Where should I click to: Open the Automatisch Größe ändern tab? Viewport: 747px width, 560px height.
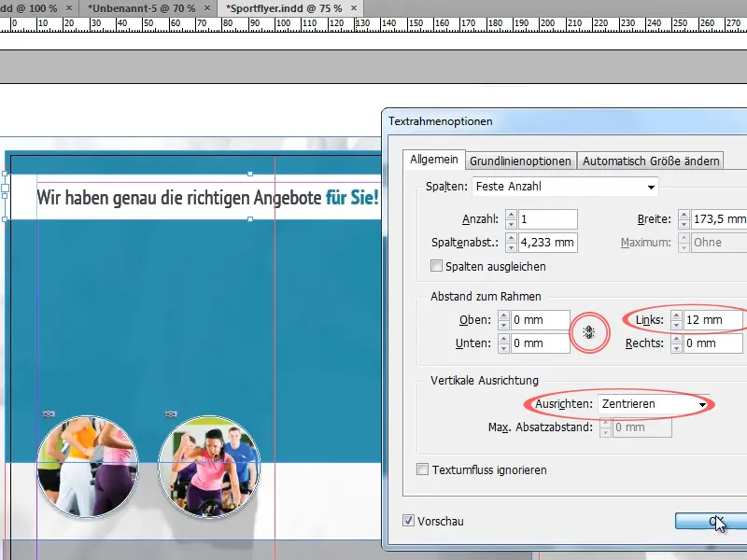pyautogui.click(x=651, y=161)
